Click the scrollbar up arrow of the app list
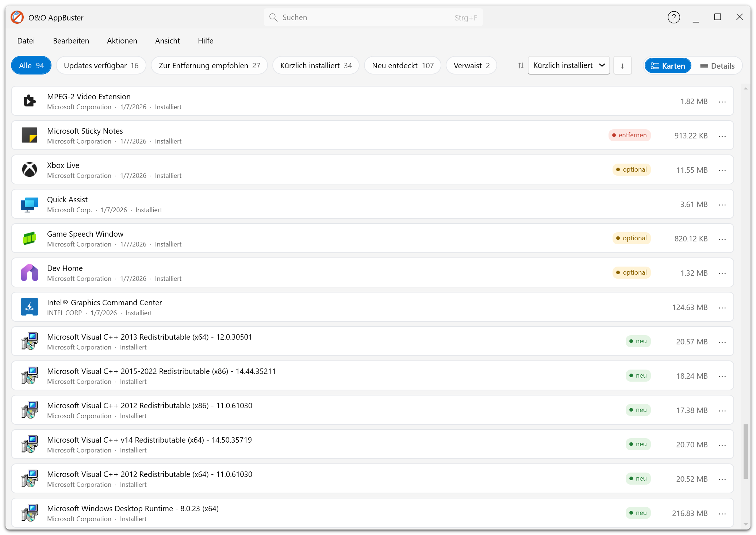Image resolution: width=756 pixels, height=535 pixels. [x=746, y=89]
